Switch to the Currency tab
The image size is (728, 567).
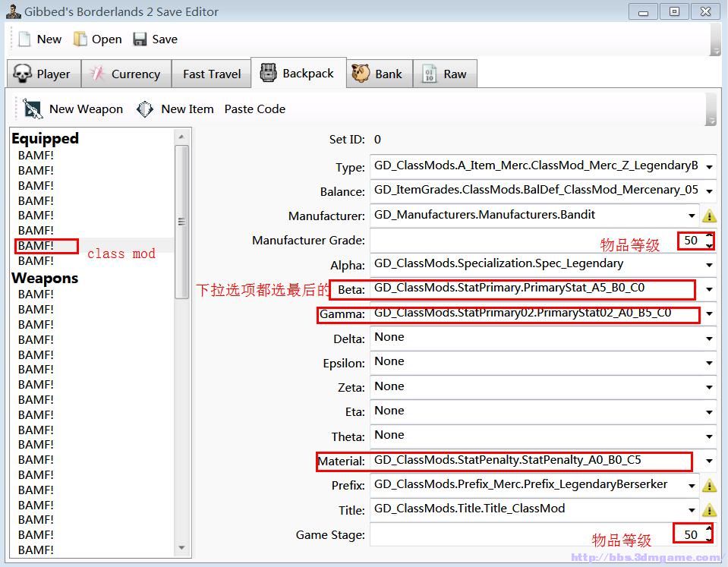[127, 73]
